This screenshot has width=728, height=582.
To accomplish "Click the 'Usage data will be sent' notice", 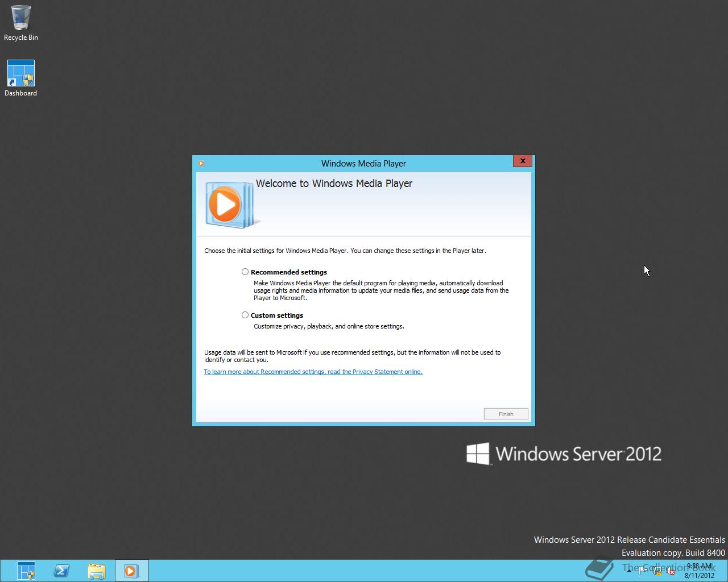I will pos(353,356).
